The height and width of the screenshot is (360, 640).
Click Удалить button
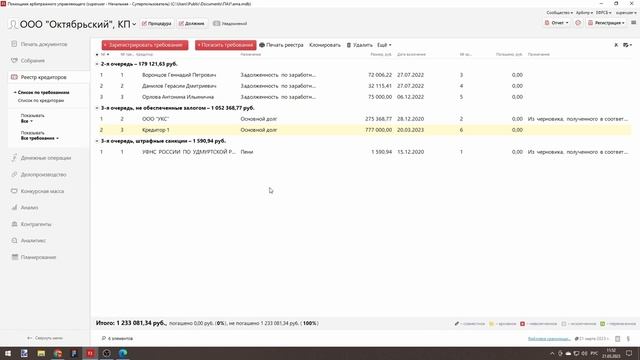pyautogui.click(x=360, y=45)
